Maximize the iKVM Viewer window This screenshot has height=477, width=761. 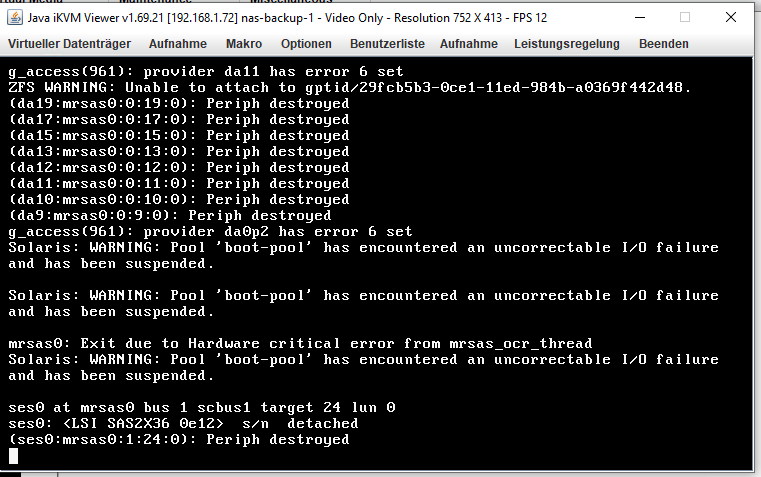click(685, 17)
